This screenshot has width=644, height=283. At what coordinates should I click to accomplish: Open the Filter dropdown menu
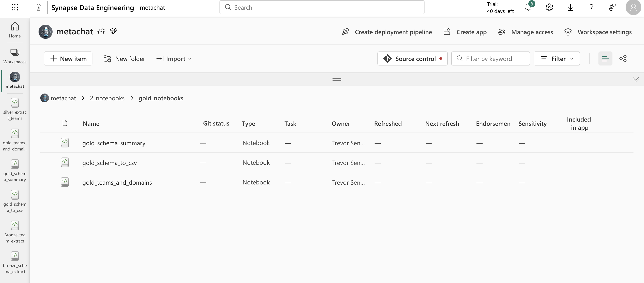coord(557,58)
